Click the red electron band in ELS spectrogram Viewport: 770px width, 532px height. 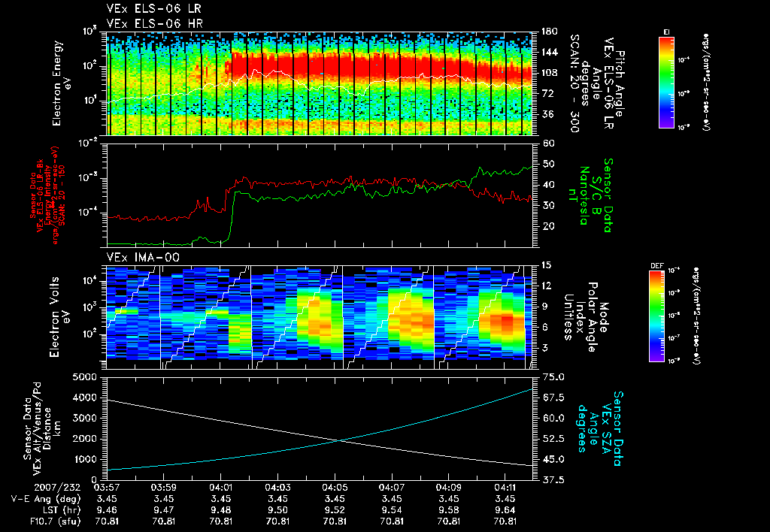coord(380,65)
